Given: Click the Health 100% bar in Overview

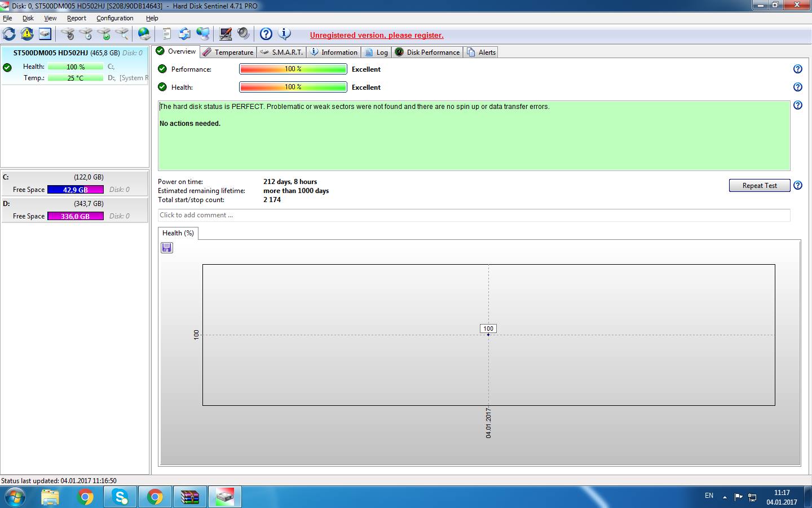Looking at the screenshot, I should (x=293, y=87).
